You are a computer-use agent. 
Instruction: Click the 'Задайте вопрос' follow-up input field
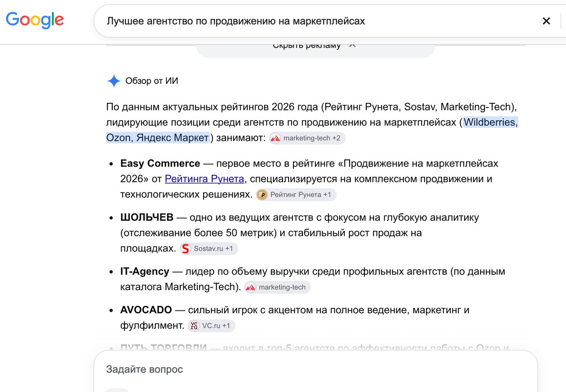(315, 369)
